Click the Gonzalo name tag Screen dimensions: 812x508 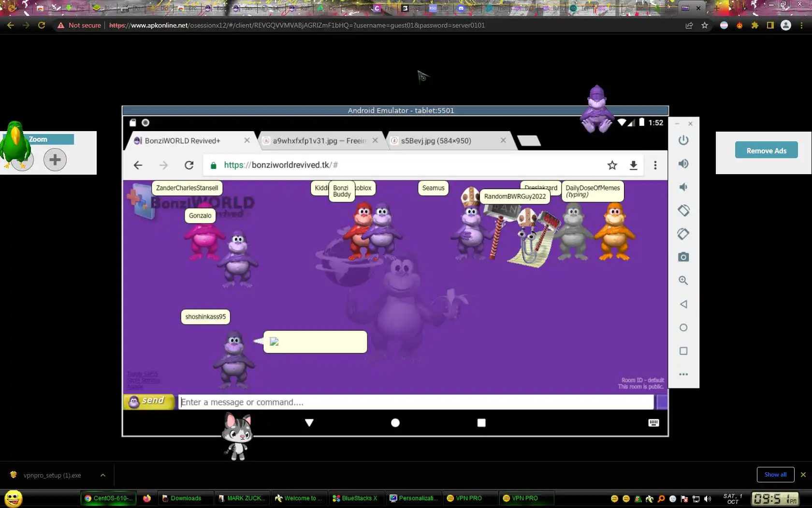point(200,216)
